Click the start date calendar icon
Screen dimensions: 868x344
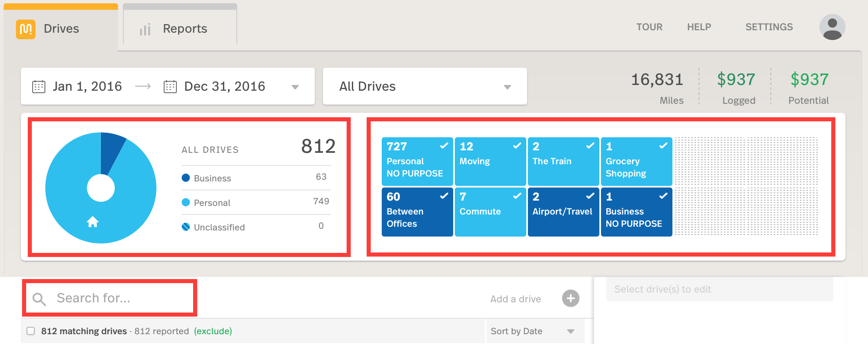tap(39, 87)
